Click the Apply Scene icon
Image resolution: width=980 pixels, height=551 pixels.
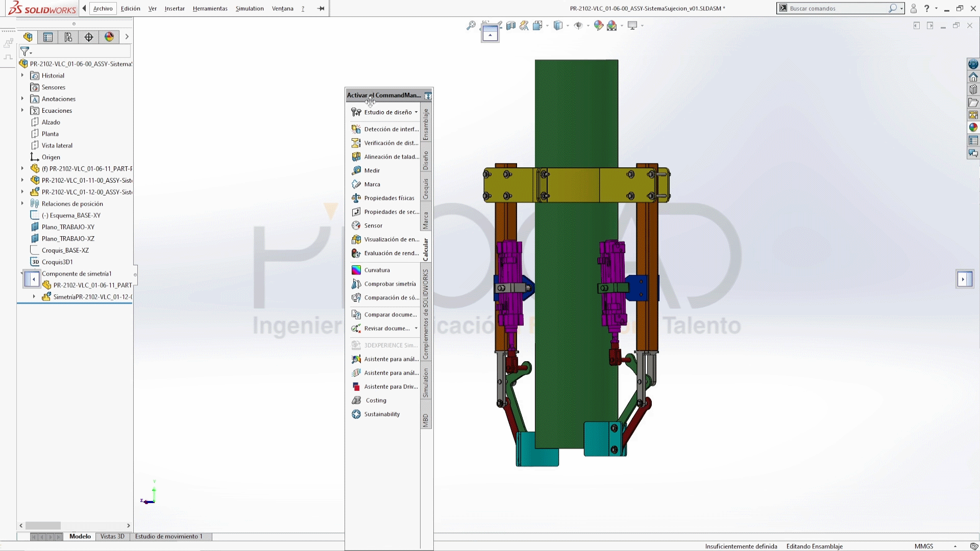pos(612,26)
